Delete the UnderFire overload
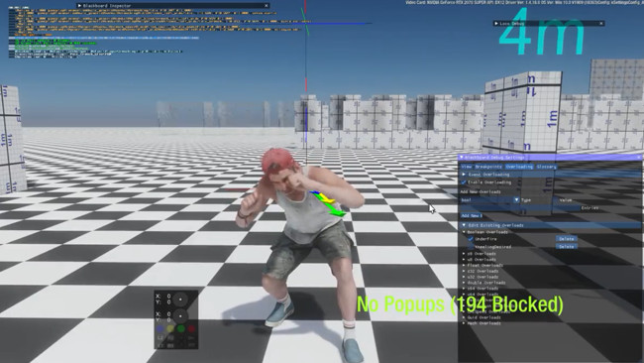644x363 pixels. pos(567,239)
